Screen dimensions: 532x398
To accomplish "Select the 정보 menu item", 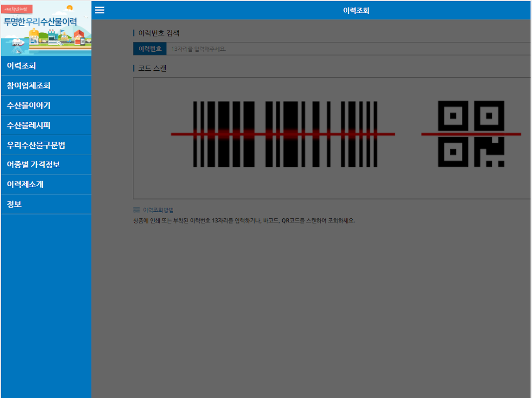I will point(46,204).
